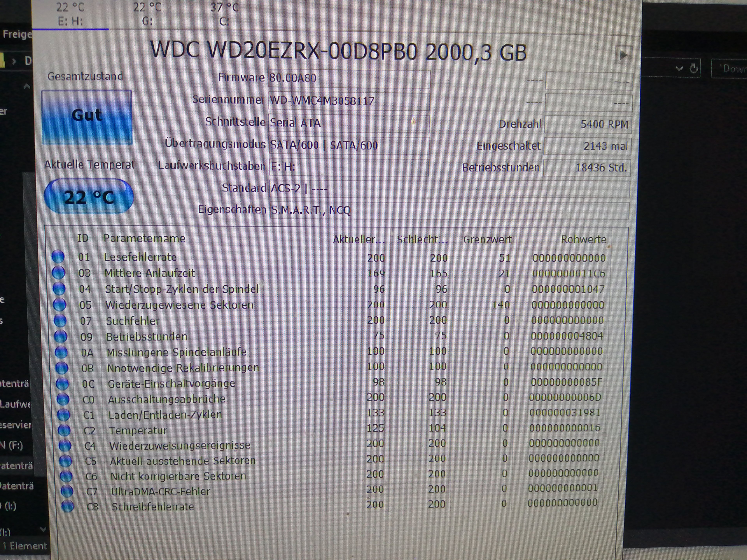Open the address bar history dropdown
This screenshot has width=747, height=560.
tap(679, 69)
